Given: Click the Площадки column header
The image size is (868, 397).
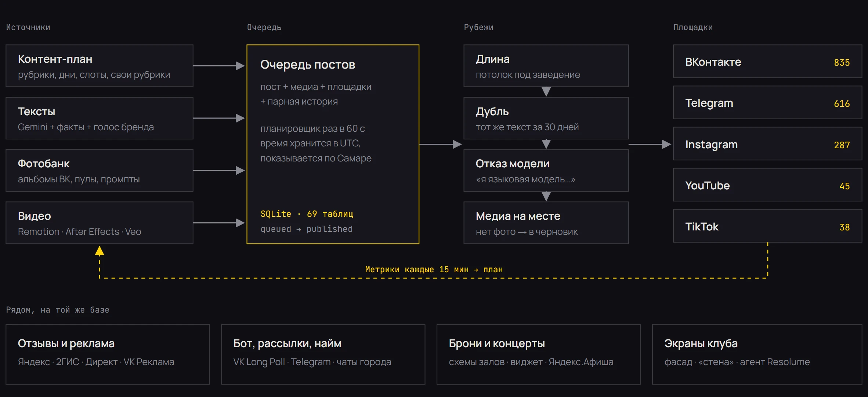Looking at the screenshot, I should tap(693, 28).
